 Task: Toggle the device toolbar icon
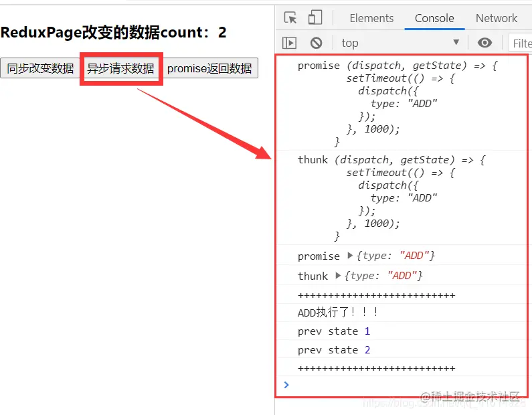[x=315, y=17]
